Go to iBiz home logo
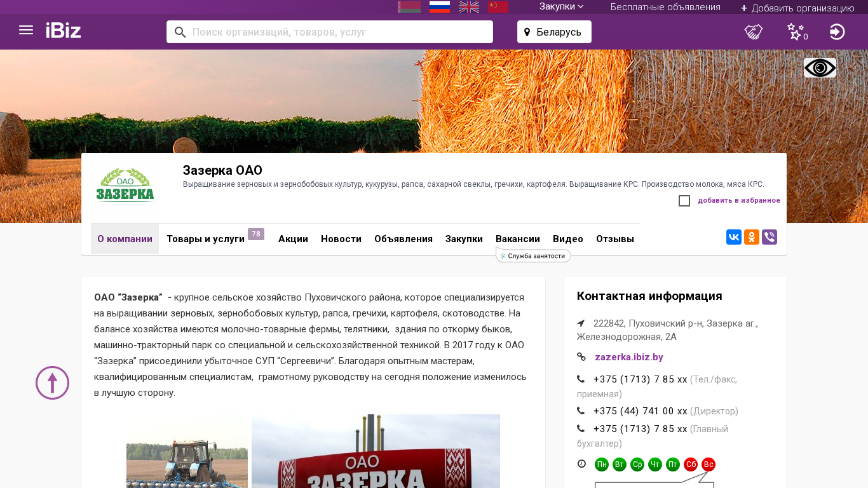Image resolution: width=868 pixels, height=488 pixels. 64,30
